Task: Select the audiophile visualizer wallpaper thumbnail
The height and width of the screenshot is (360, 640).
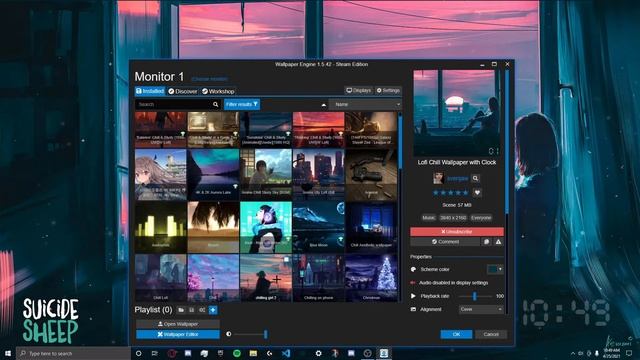Action: tap(160, 227)
